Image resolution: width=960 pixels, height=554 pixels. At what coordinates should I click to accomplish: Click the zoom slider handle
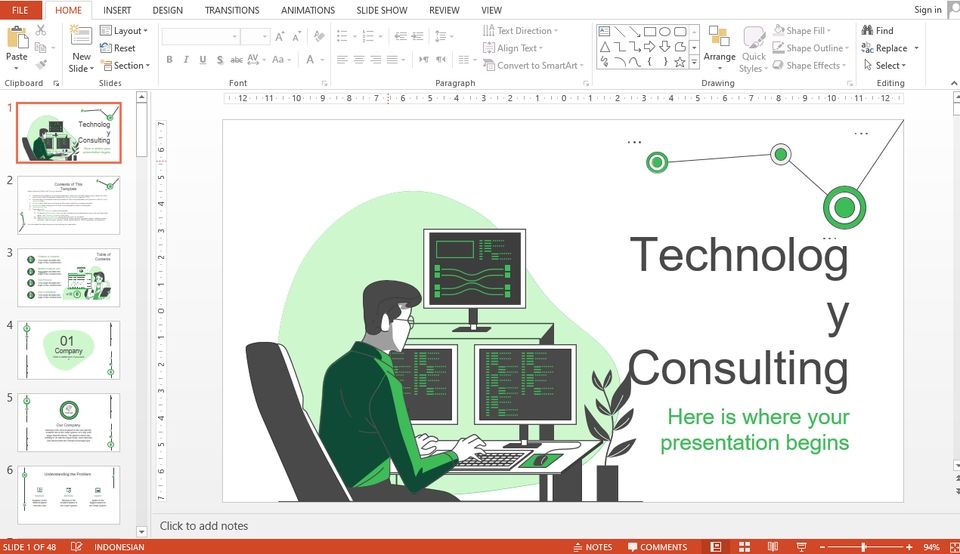click(x=863, y=547)
